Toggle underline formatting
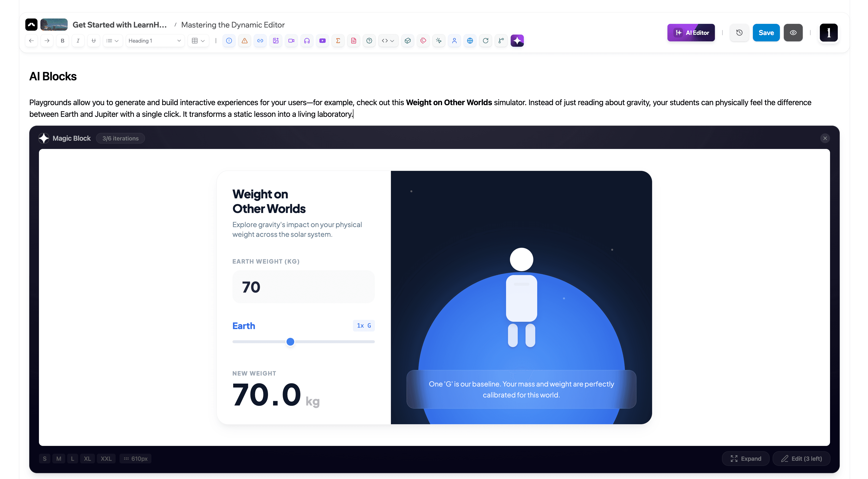868x479 pixels. click(94, 40)
